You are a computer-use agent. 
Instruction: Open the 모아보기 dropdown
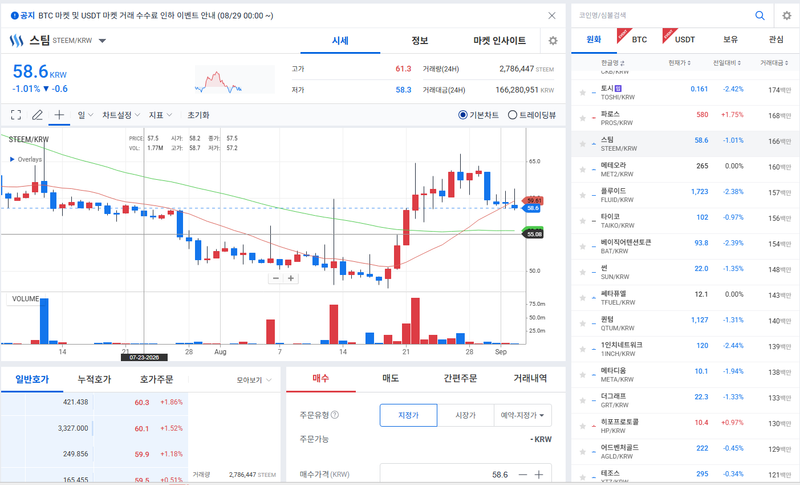(x=254, y=380)
